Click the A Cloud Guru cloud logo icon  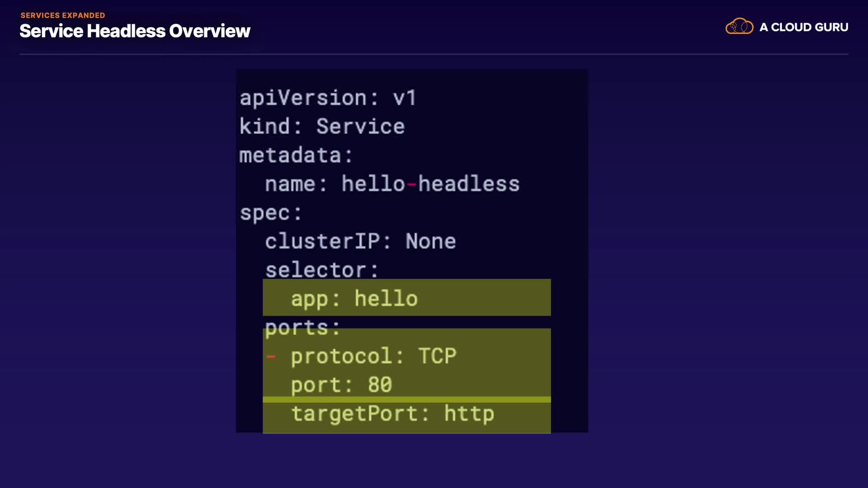pos(739,27)
